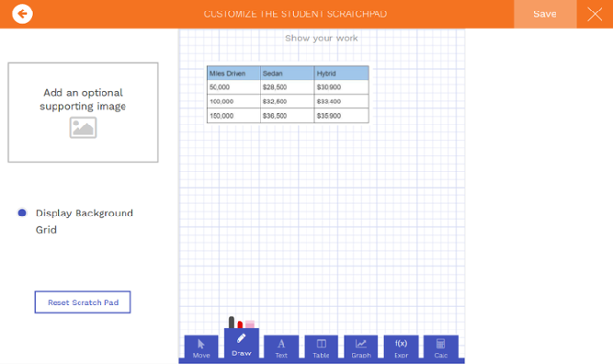Click the Add an optional supporting image box
The width and height of the screenshot is (613, 364).
pyautogui.click(x=83, y=113)
